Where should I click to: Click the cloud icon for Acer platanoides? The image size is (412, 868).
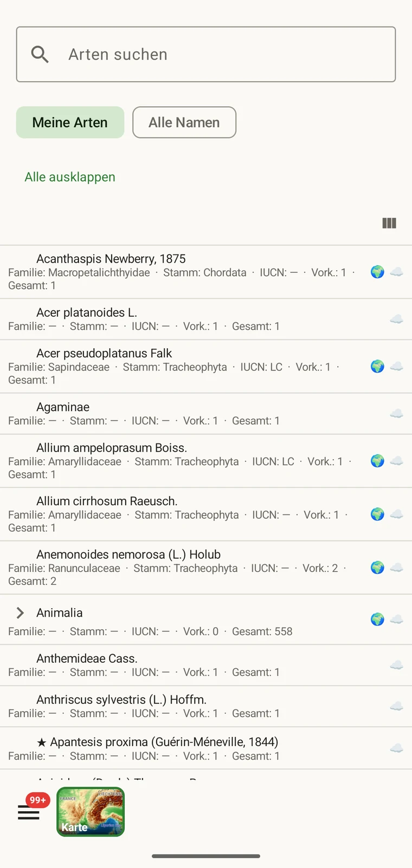click(396, 319)
